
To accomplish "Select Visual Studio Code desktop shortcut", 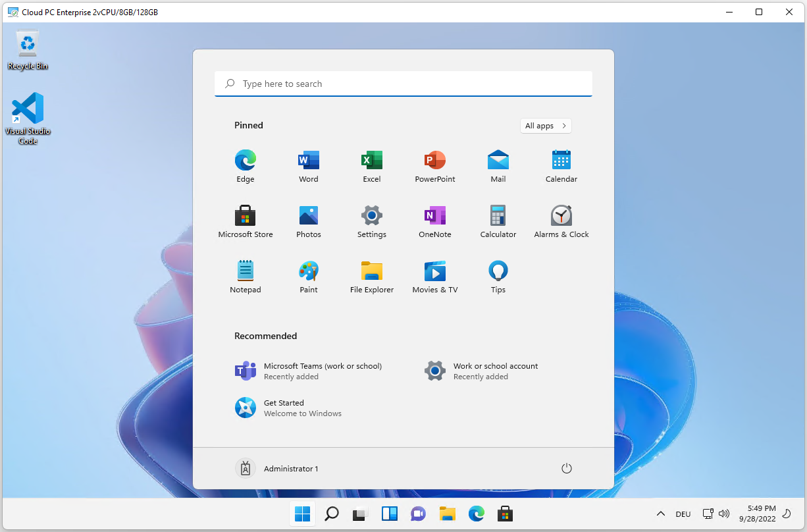I will coord(28,119).
